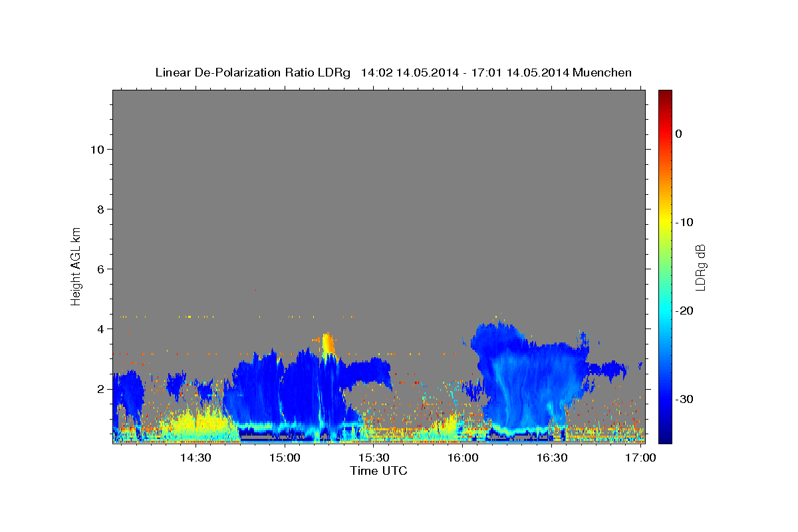The width and height of the screenshot is (798, 532).
Task: Click the height tick label 4
Action: [100, 329]
